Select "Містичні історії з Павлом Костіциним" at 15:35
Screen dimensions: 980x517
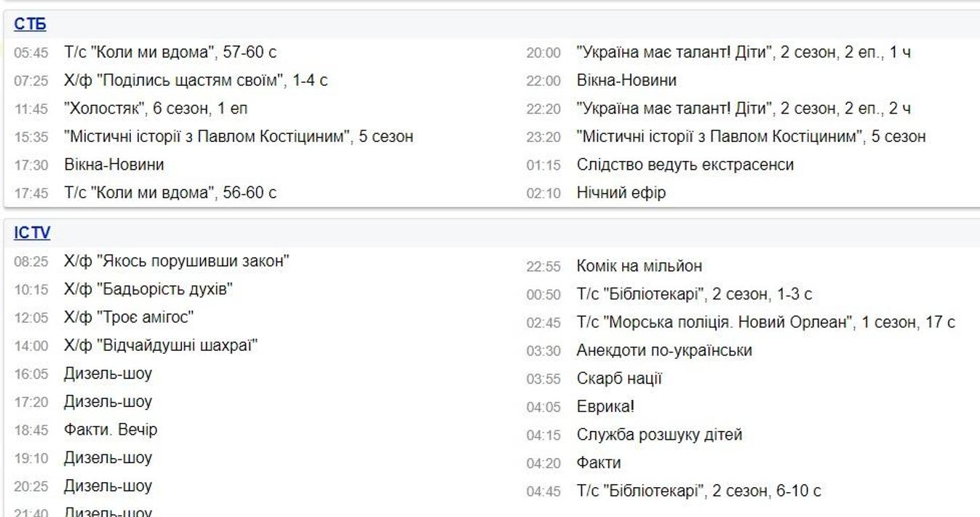239,136
